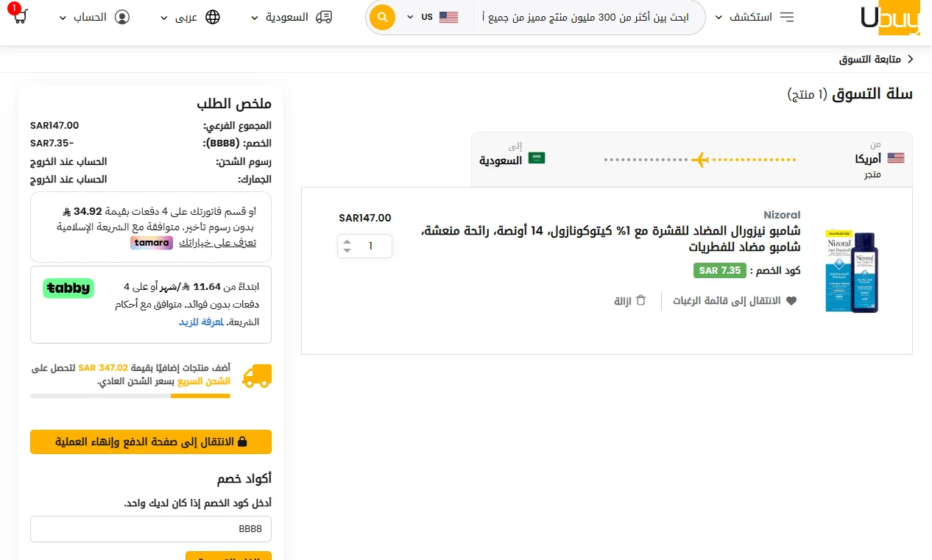The image size is (932, 560).
Task: Click the express shipping progress bar
Action: 130,396
